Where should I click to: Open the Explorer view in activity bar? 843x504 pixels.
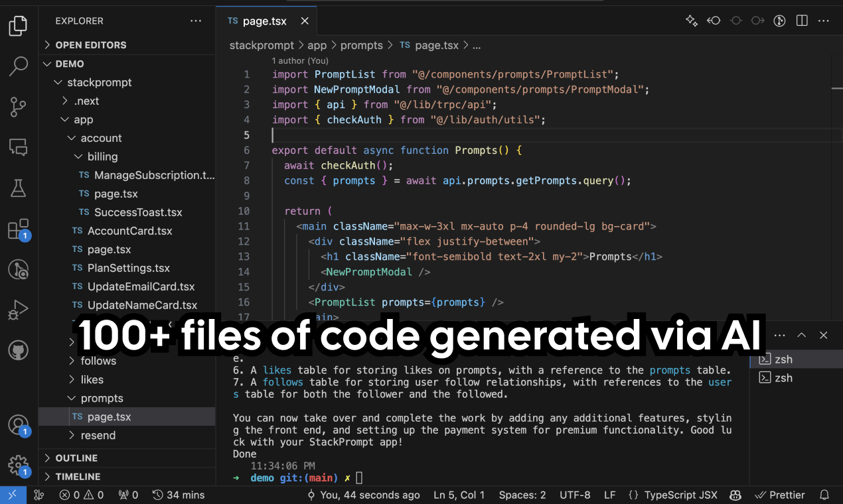pyautogui.click(x=18, y=26)
